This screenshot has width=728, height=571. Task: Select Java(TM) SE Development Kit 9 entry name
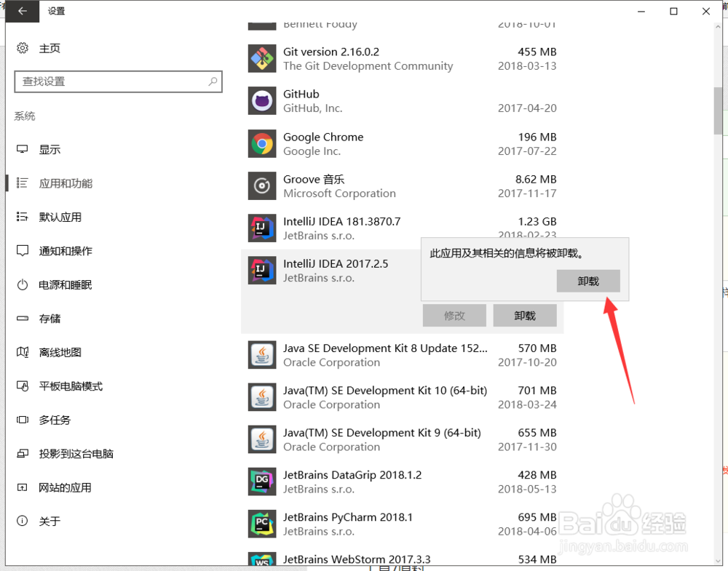[x=382, y=433]
